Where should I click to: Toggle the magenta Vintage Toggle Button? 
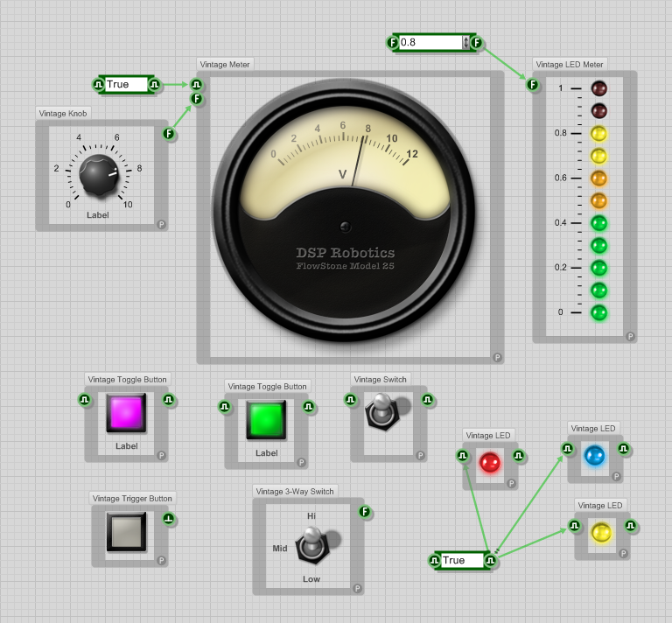[126, 412]
